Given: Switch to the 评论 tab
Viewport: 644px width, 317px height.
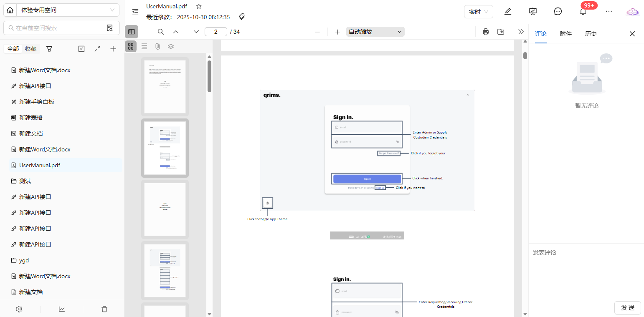Looking at the screenshot, I should point(541,34).
